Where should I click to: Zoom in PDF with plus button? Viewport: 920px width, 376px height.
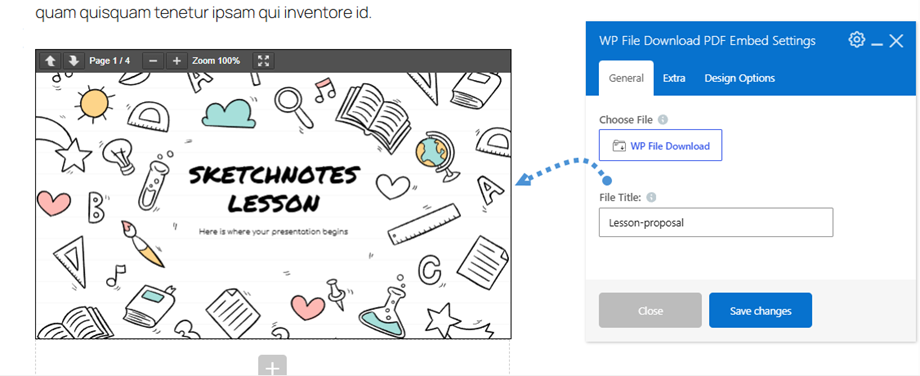[x=177, y=60]
